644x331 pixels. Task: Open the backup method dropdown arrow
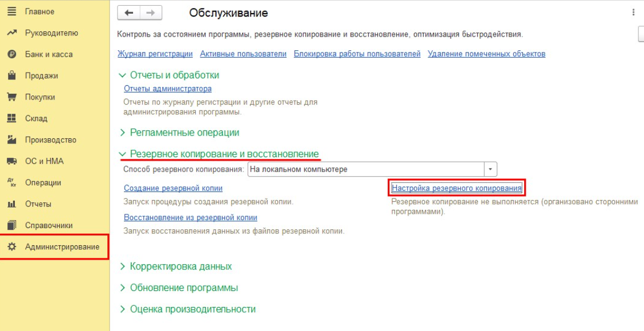point(490,169)
